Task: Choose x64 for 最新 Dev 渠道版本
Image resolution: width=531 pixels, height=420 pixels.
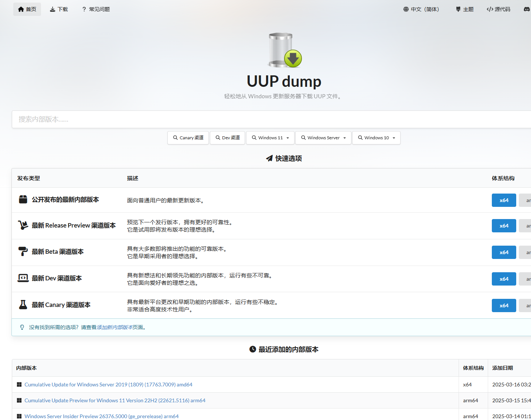Action: pyautogui.click(x=504, y=279)
